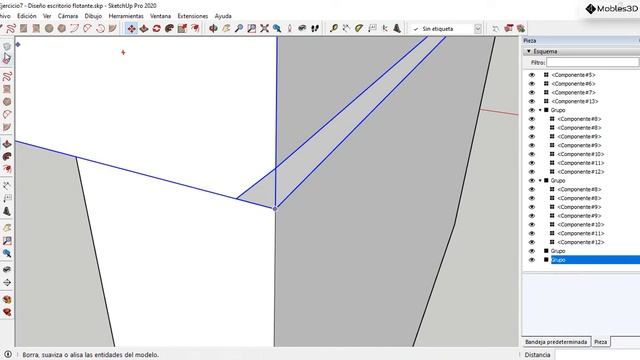Image resolution: width=640 pixels, height=360 pixels.
Task: Click the status bar info icon
Action: tap(7, 354)
